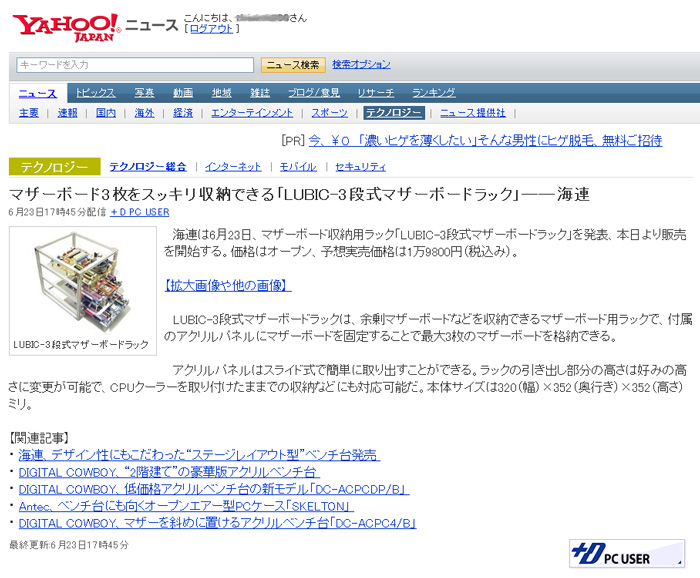700x578 pixels.
Task: Click the ログアウト link
Action: coord(211,29)
